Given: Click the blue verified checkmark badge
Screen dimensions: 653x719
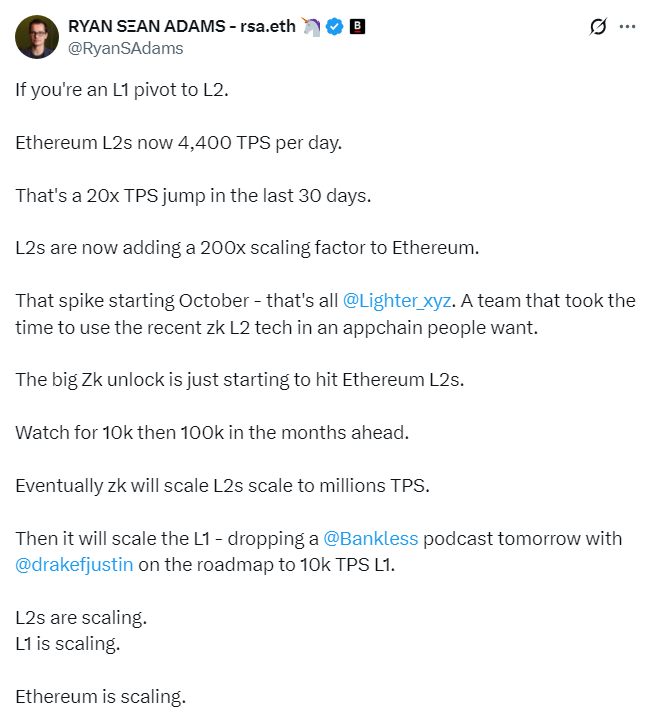Looking at the screenshot, I should (x=334, y=27).
